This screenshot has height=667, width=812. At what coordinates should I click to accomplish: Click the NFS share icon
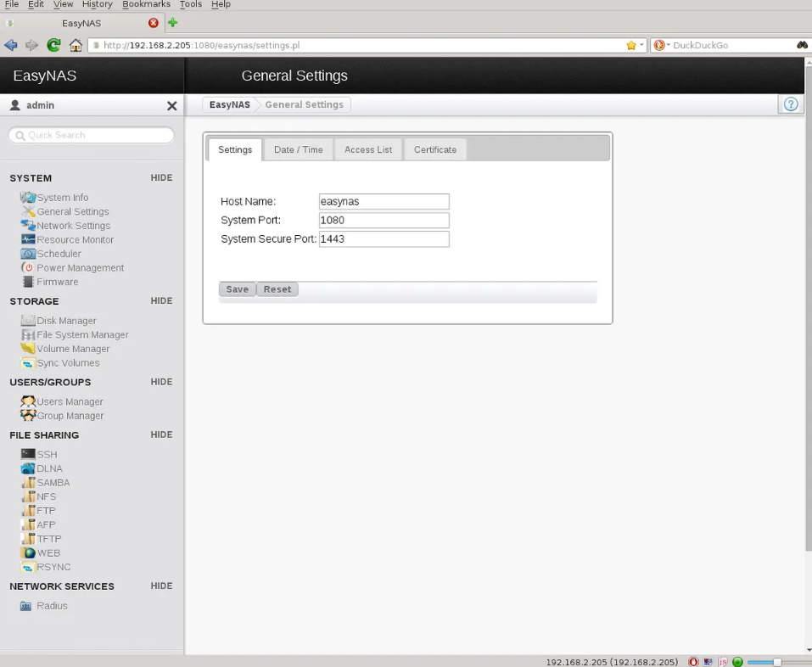[x=28, y=496]
